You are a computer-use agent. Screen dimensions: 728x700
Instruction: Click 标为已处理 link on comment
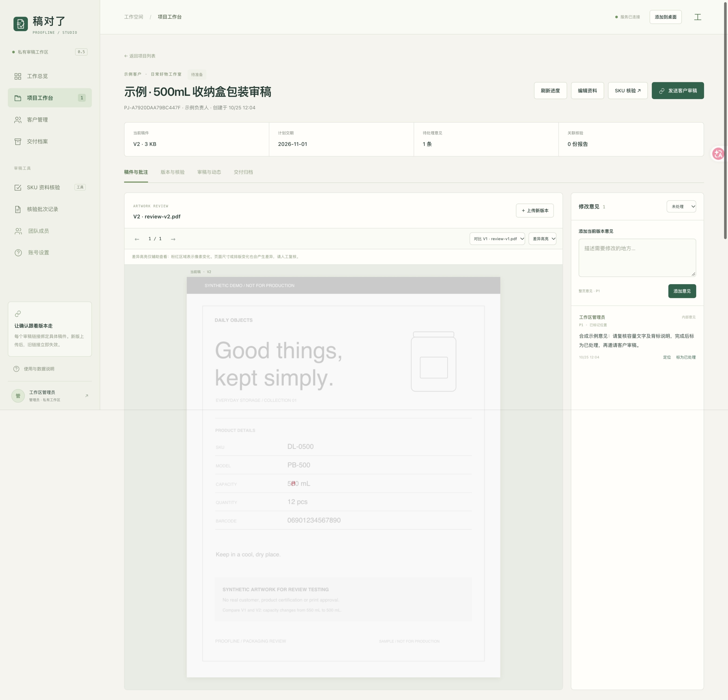686,357
